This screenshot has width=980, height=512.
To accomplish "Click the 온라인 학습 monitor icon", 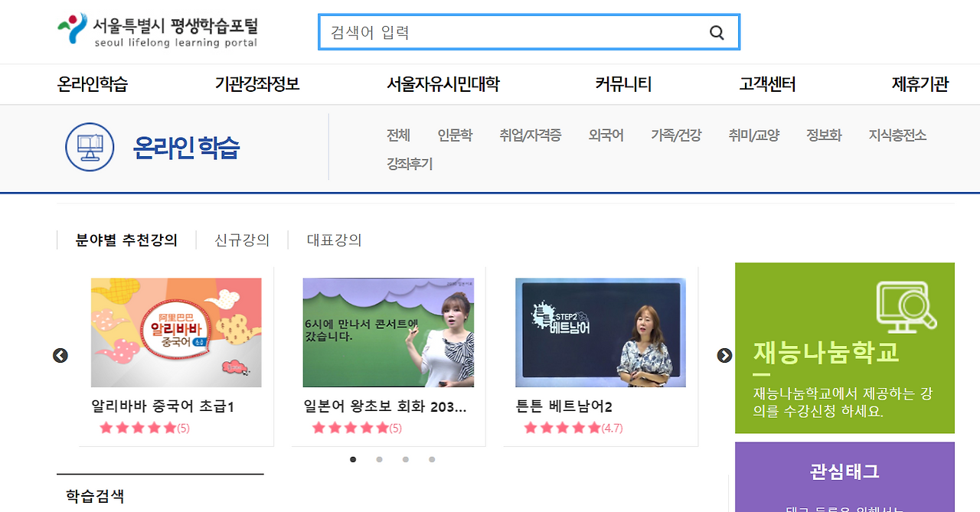I will tap(90, 147).
